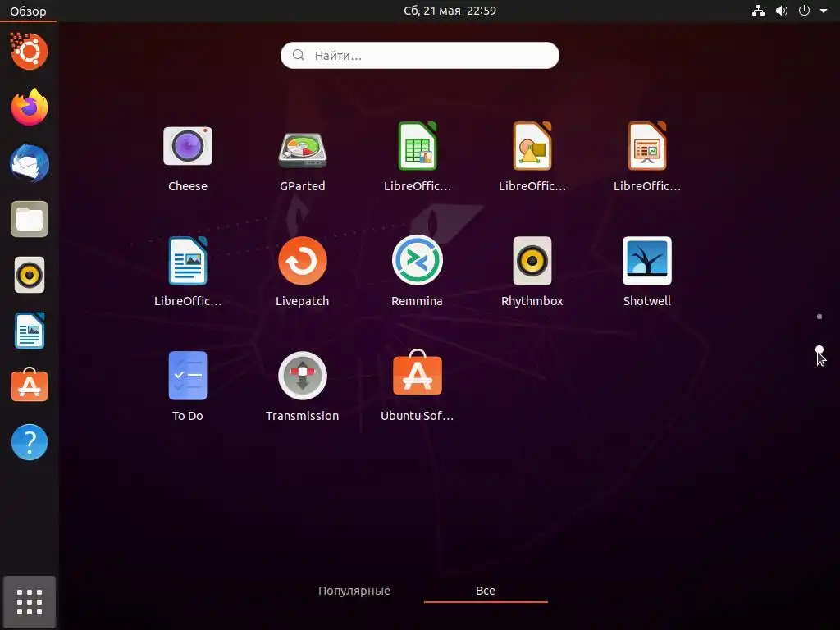Open Help from the dock
The width and height of the screenshot is (840, 630).
coord(30,442)
